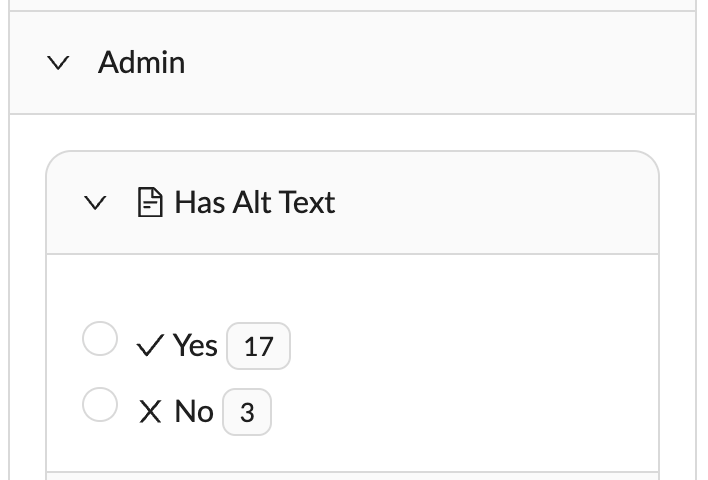The height and width of the screenshot is (480, 708).
Task: Click the Has Alt Text title
Action: (x=255, y=202)
